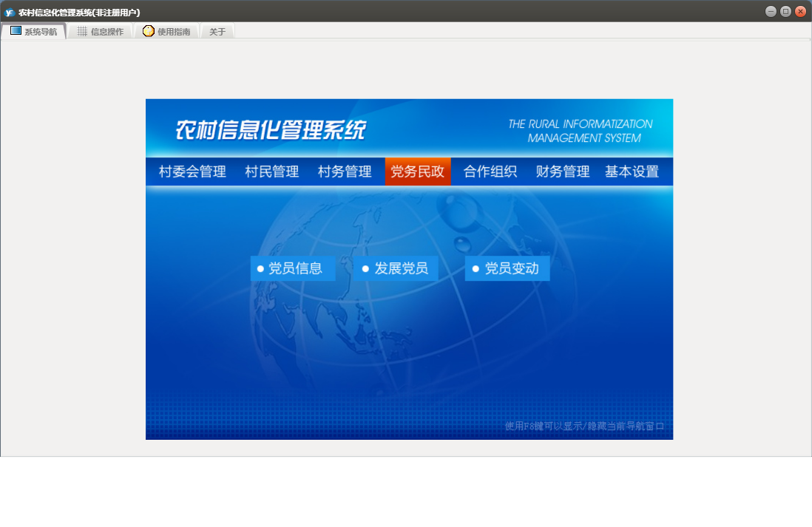Maximize the application window
This screenshot has width=812, height=527.
pos(785,11)
